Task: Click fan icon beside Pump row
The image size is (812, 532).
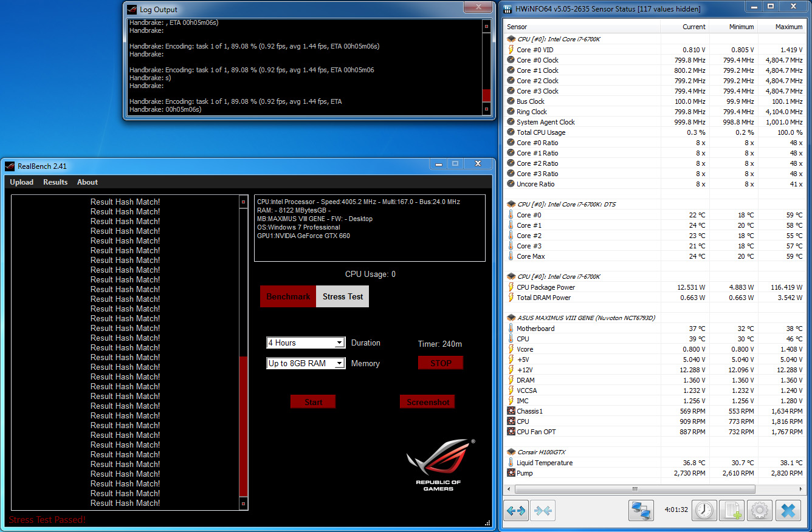Action: pyautogui.click(x=511, y=473)
